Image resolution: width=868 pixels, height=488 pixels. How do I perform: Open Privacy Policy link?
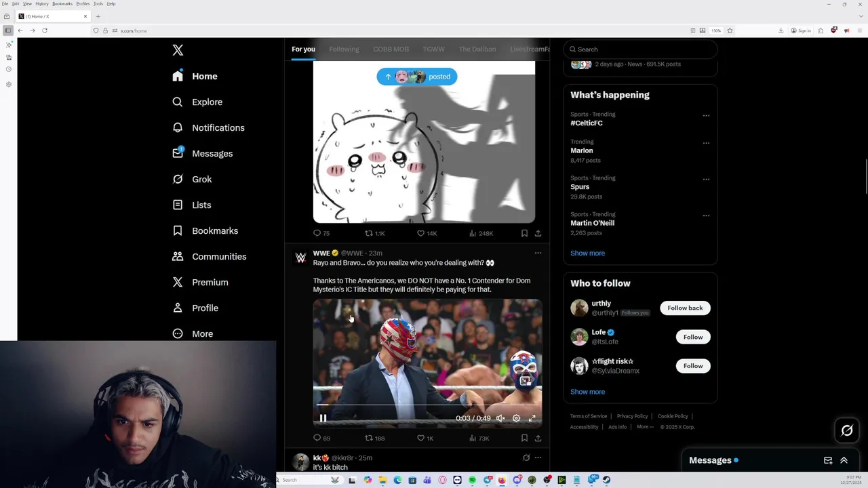[x=632, y=416]
